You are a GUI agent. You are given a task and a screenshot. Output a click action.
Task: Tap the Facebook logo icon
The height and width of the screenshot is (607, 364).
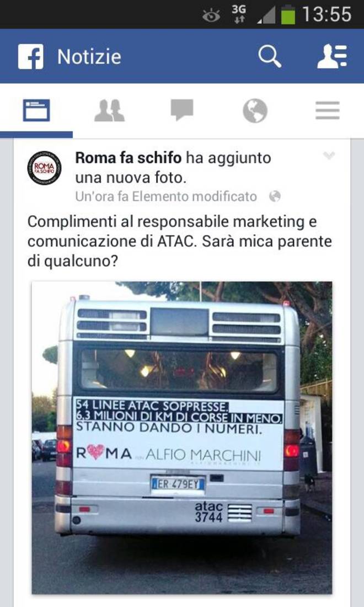click(30, 56)
